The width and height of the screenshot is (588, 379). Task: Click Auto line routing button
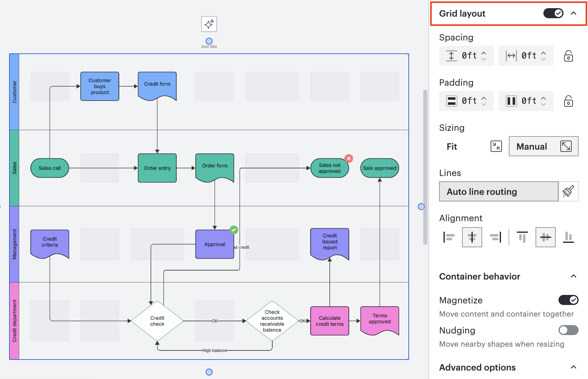click(498, 191)
